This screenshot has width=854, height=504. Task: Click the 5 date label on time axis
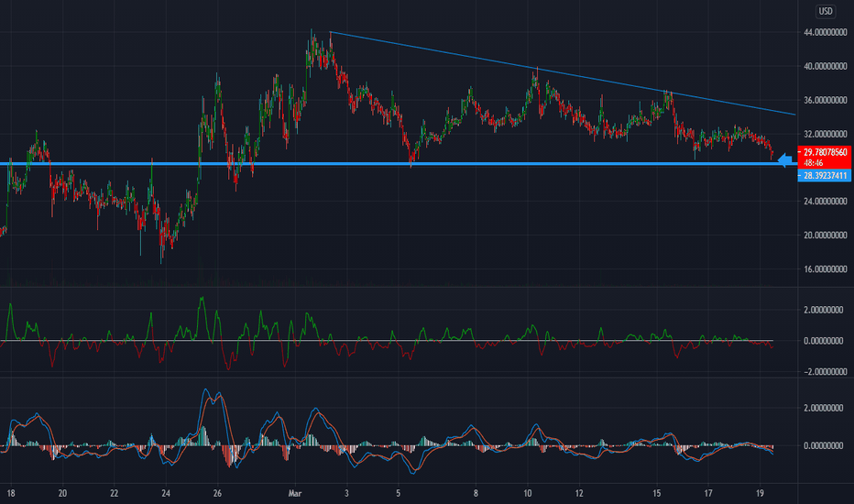(398, 494)
